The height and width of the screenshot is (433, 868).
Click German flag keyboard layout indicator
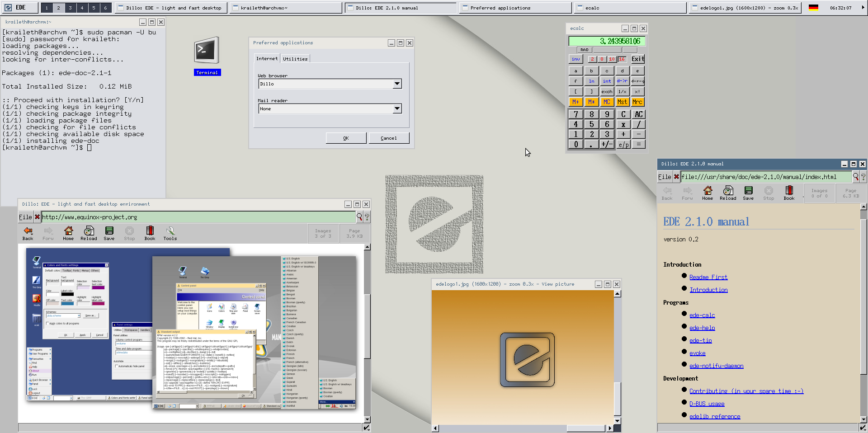(x=813, y=8)
